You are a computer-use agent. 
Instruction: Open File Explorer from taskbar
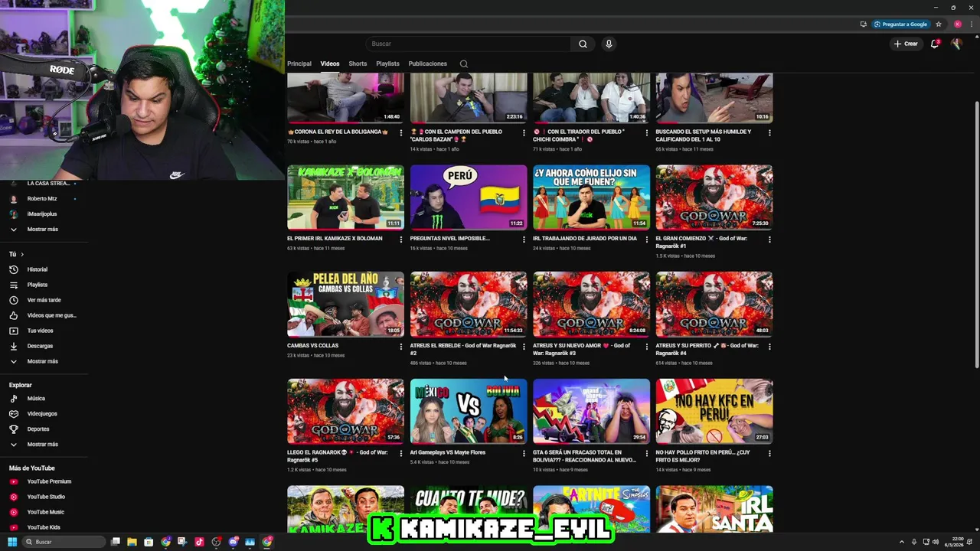(132, 542)
